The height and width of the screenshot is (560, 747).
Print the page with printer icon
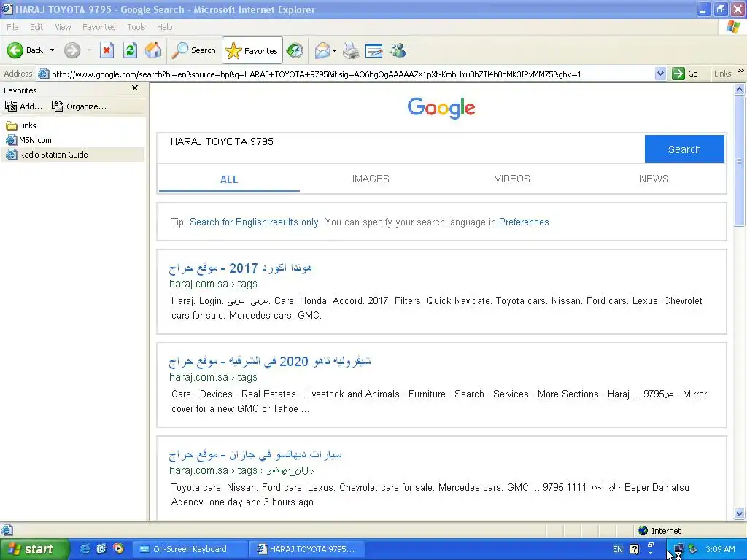click(x=351, y=50)
